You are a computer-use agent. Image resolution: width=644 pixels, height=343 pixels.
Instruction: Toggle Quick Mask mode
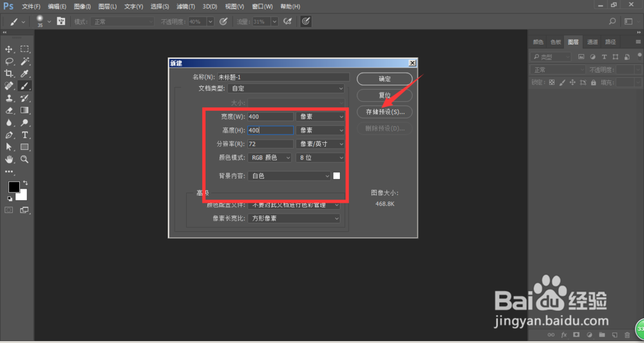(8, 210)
